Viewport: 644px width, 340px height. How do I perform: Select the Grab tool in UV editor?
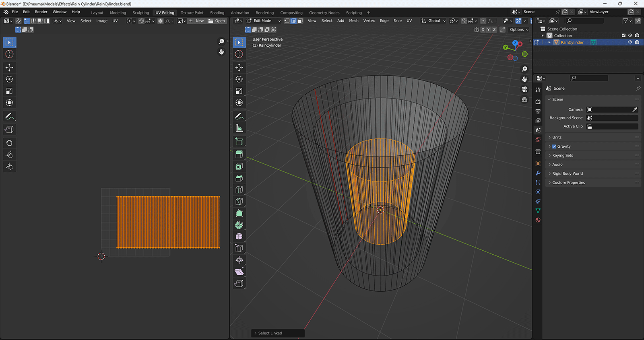click(x=9, y=143)
